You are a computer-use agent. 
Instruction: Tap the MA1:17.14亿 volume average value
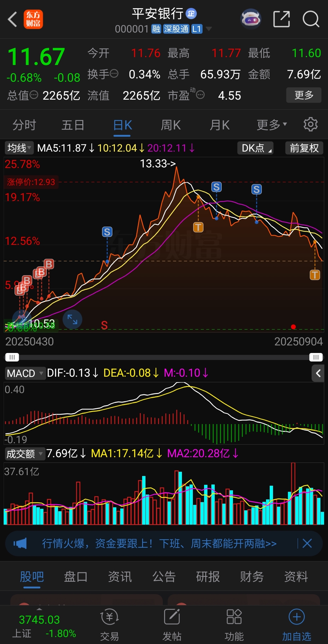tap(122, 454)
